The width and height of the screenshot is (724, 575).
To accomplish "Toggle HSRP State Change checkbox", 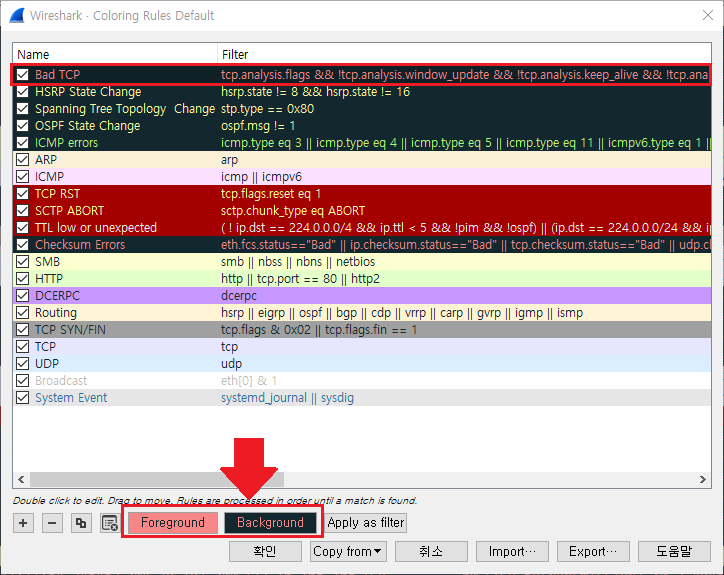I will [x=23, y=91].
